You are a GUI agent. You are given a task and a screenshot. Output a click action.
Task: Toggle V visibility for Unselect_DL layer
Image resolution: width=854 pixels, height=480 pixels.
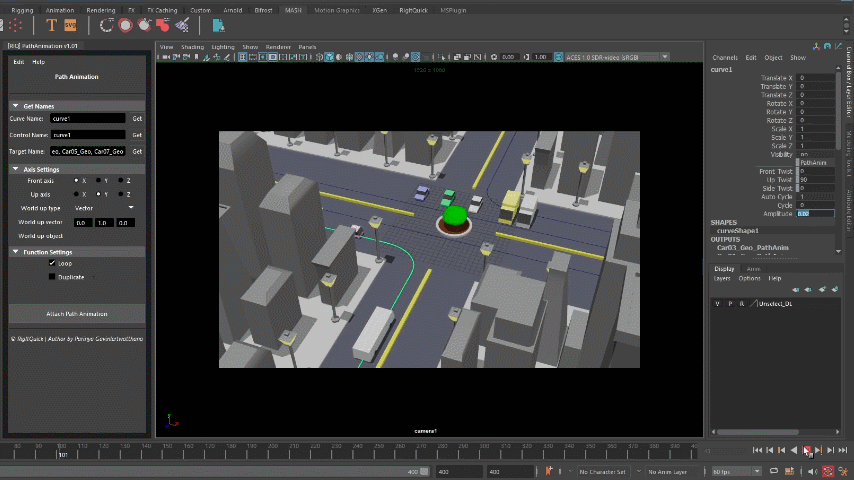pos(717,303)
